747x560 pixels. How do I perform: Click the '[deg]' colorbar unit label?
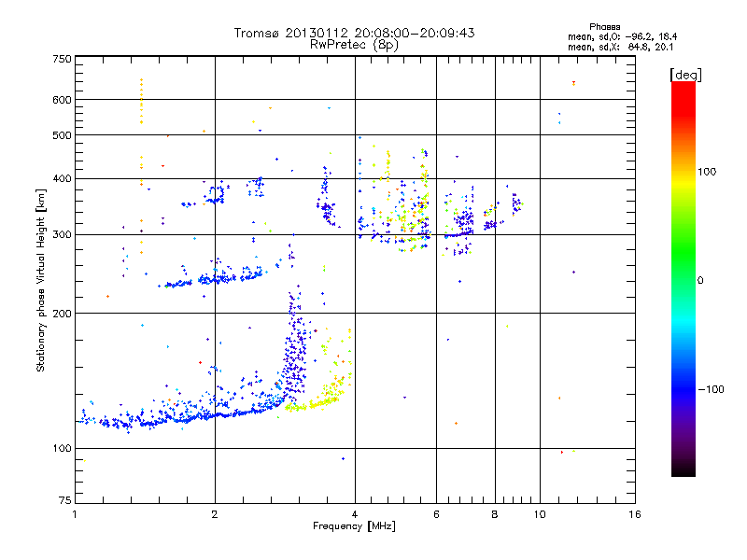685,75
